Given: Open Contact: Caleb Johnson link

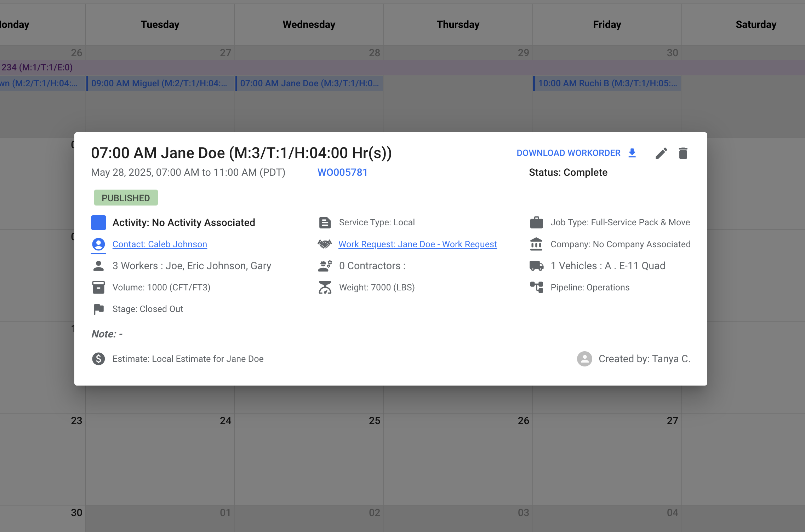Looking at the screenshot, I should pyautogui.click(x=160, y=244).
